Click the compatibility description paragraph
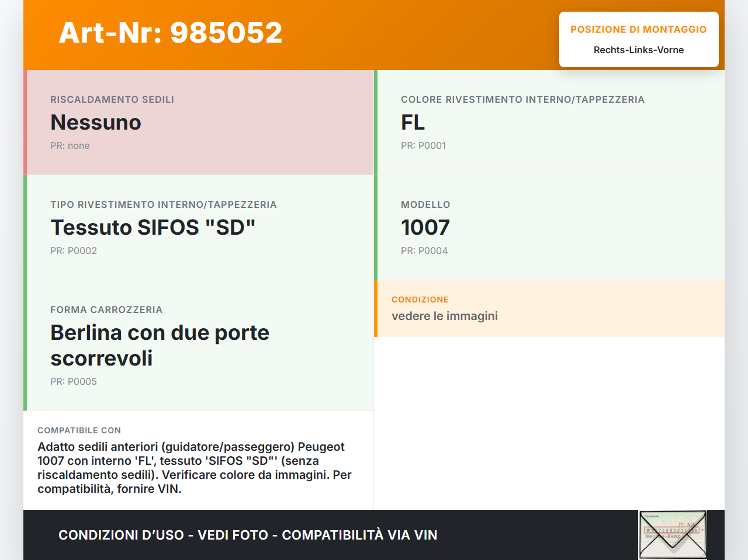The image size is (748, 560). coord(195,468)
